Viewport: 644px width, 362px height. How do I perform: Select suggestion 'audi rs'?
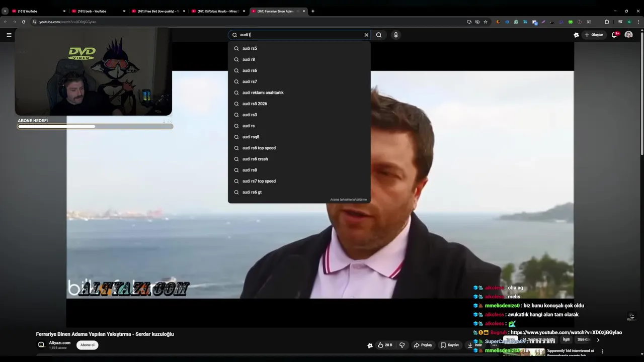tap(299, 126)
